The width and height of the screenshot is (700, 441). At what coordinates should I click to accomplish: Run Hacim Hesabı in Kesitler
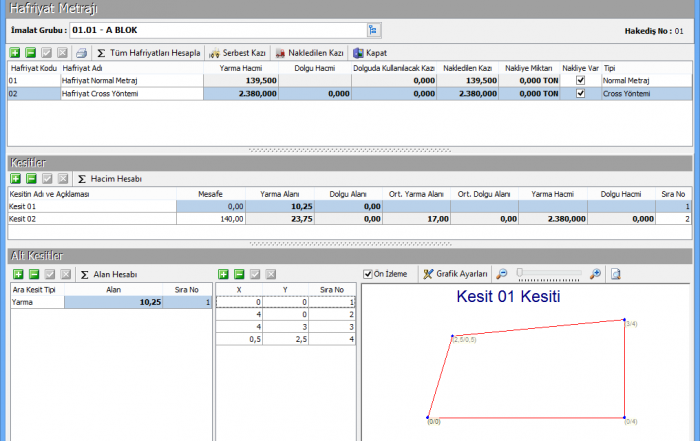pyautogui.click(x=109, y=178)
